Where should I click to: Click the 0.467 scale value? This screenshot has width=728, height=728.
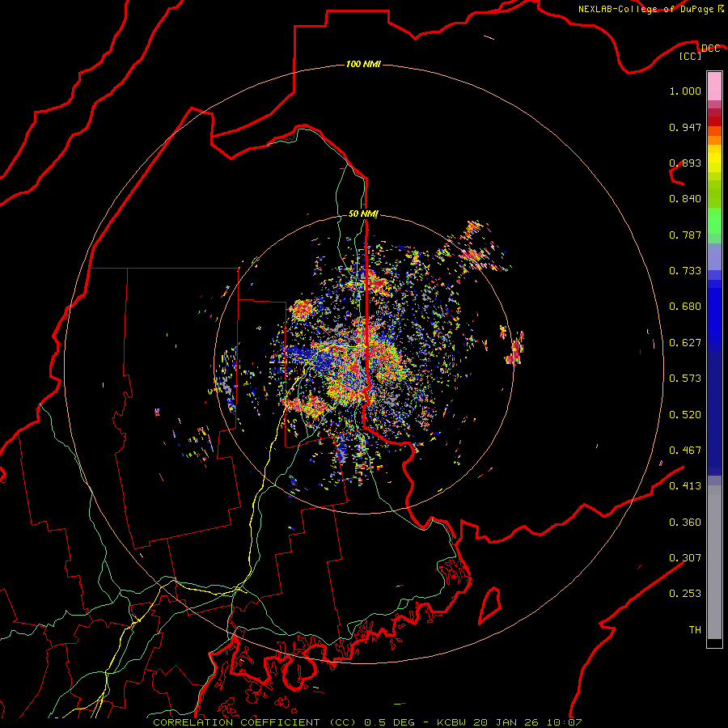click(x=685, y=451)
